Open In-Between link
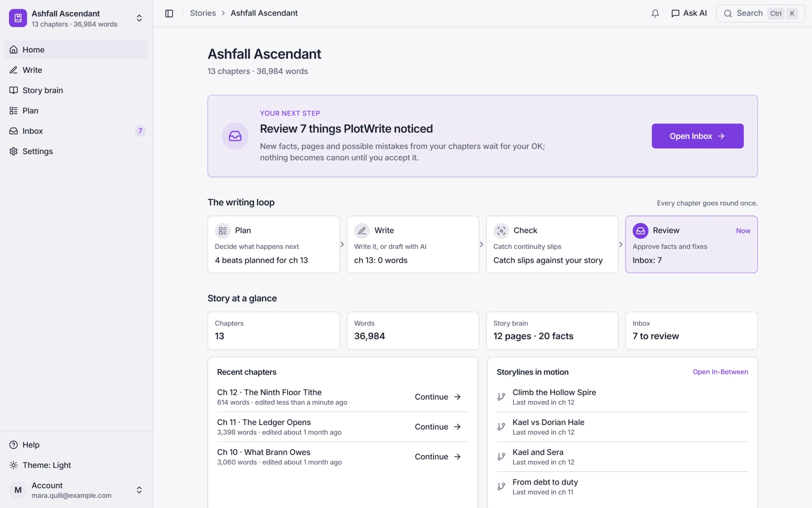Viewport: 812px width, 508px height. click(x=720, y=372)
